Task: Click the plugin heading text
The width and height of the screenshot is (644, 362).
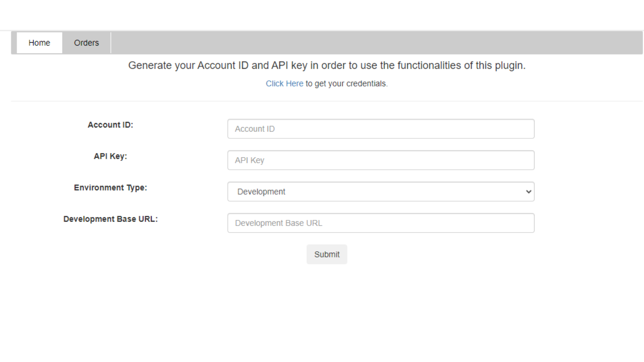Action: point(326,65)
